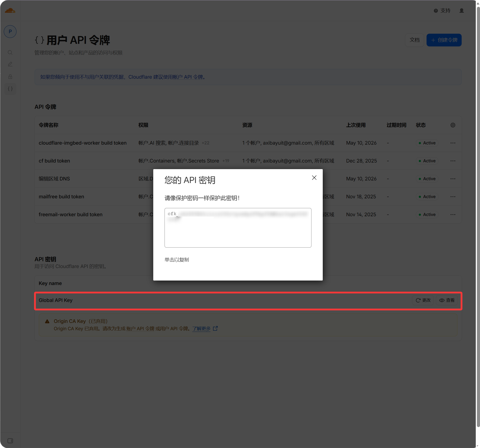
Task: Open the table settings gear icon
Action: click(x=453, y=125)
